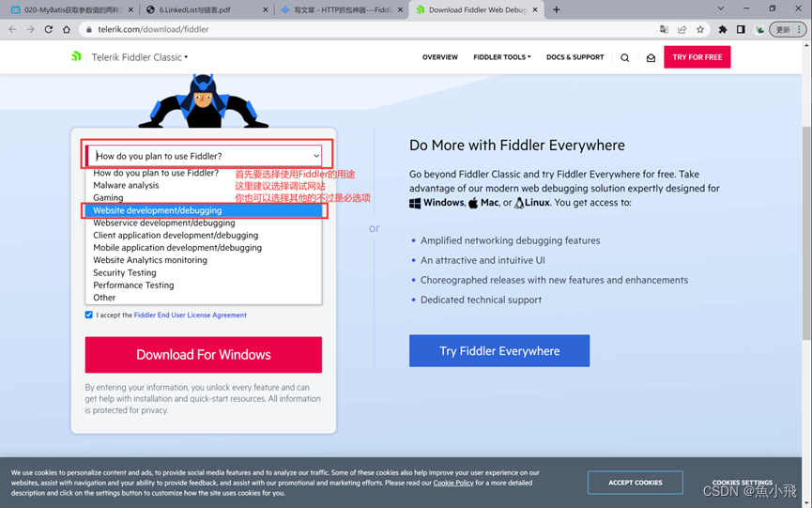Open DOCS & SUPPORT nav item
The width and height of the screenshot is (812, 508).
(x=575, y=57)
